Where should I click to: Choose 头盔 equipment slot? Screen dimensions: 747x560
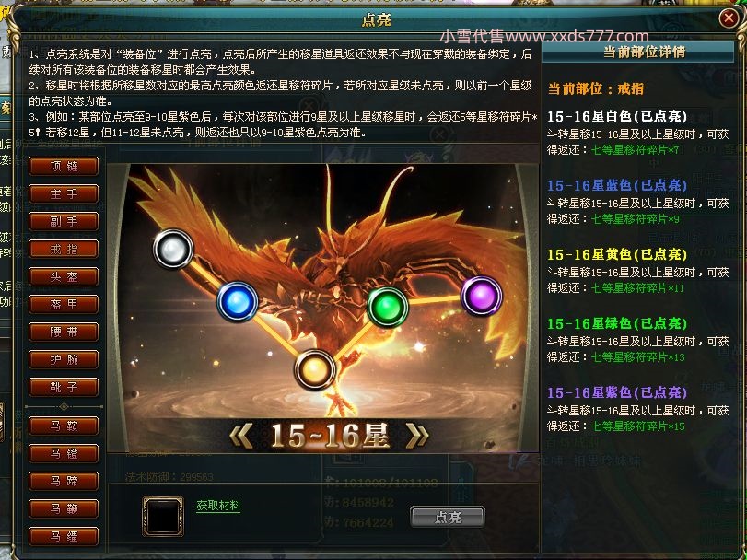pyautogui.click(x=64, y=276)
